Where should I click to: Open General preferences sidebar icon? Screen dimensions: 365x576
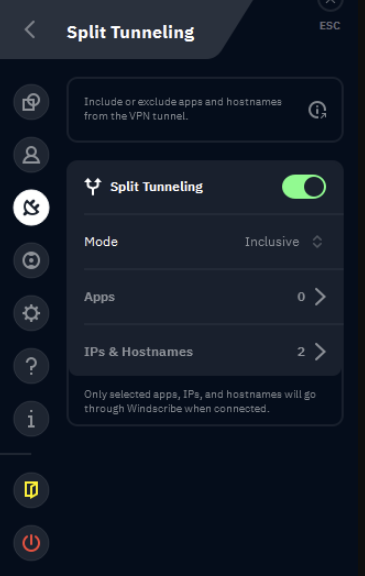click(x=31, y=102)
